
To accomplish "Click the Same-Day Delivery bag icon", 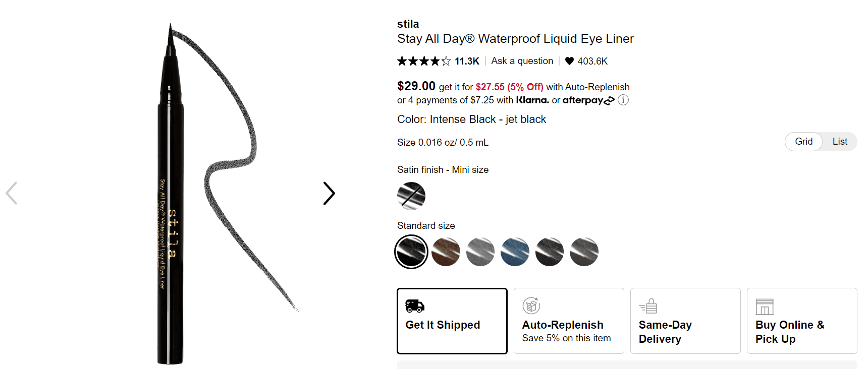I will (x=648, y=306).
